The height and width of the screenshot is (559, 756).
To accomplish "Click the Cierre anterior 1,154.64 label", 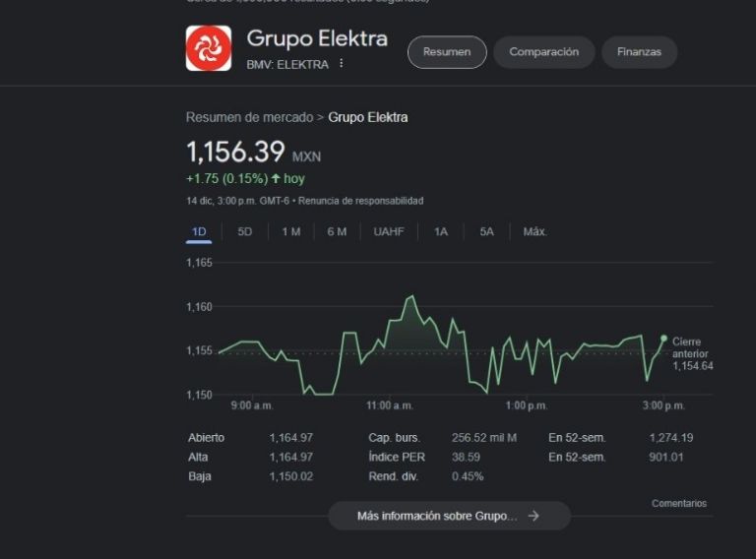I will [x=692, y=353].
